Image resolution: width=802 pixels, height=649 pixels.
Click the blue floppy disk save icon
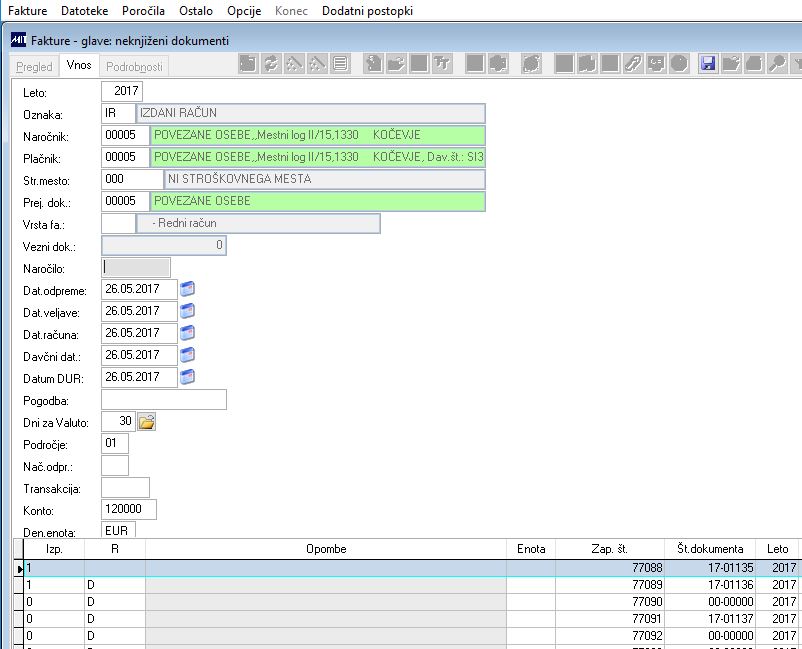point(708,64)
